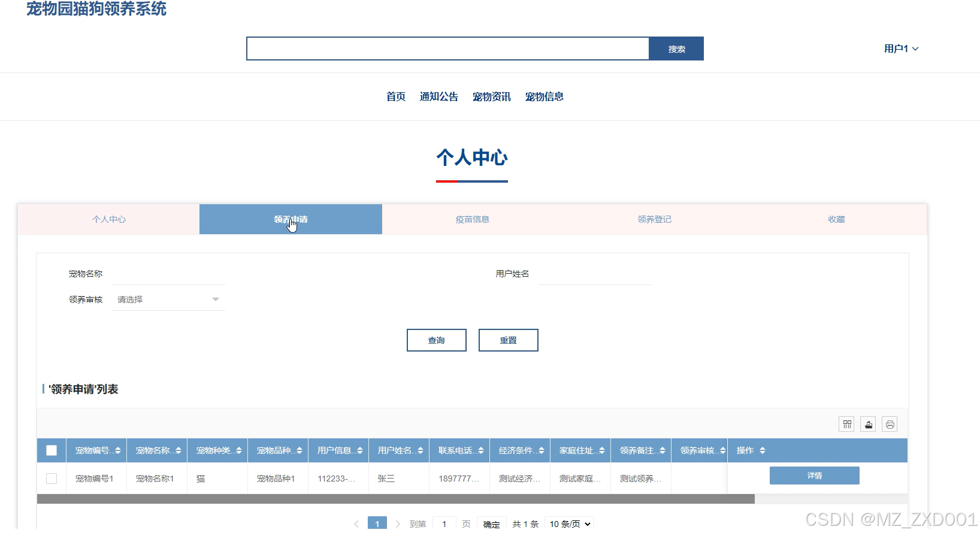This screenshot has height=536, width=980.
Task: Open 宠物信息 in the navigation menu
Action: point(545,96)
